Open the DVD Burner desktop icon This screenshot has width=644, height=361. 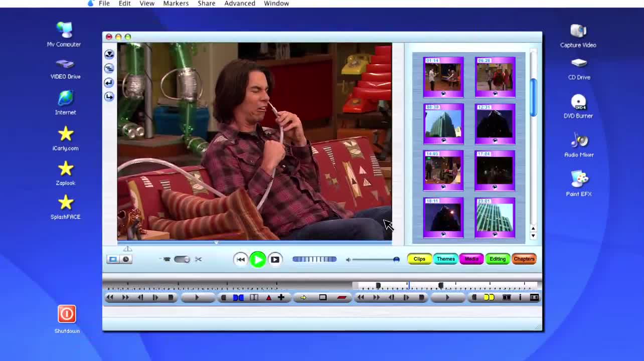578,106
